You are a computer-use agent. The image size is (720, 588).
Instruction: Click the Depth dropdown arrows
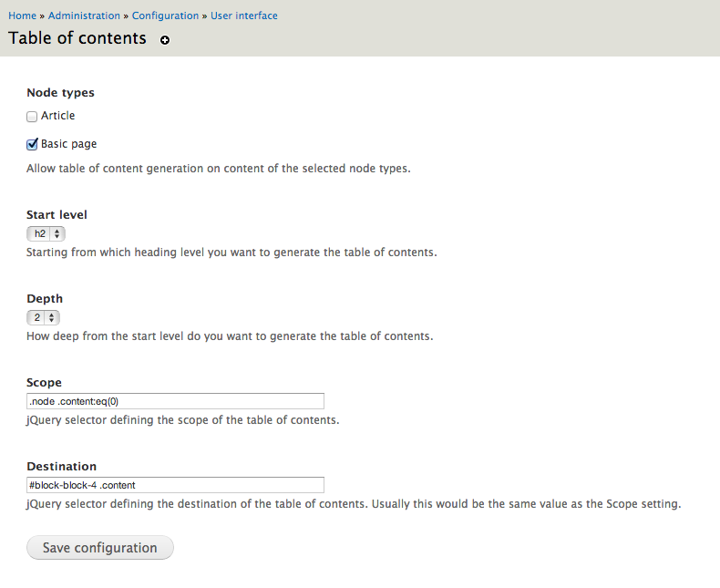pyautogui.click(x=52, y=318)
